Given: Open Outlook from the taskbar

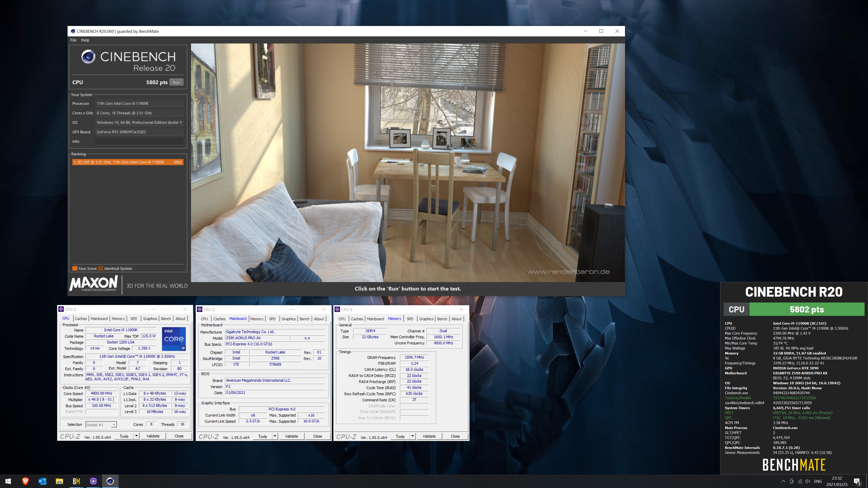Looking at the screenshot, I should [42, 481].
